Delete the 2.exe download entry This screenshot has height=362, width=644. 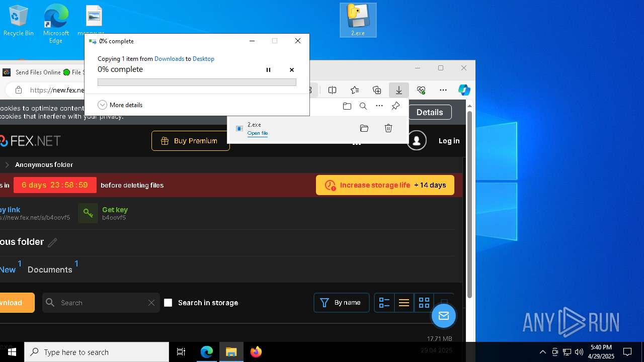[388, 129]
